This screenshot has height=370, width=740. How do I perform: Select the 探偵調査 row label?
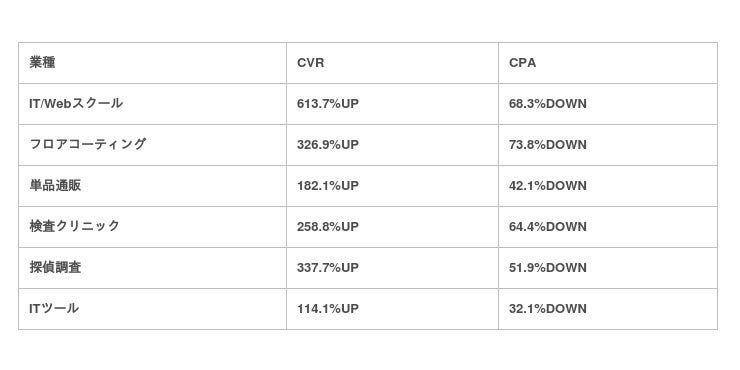[55, 268]
